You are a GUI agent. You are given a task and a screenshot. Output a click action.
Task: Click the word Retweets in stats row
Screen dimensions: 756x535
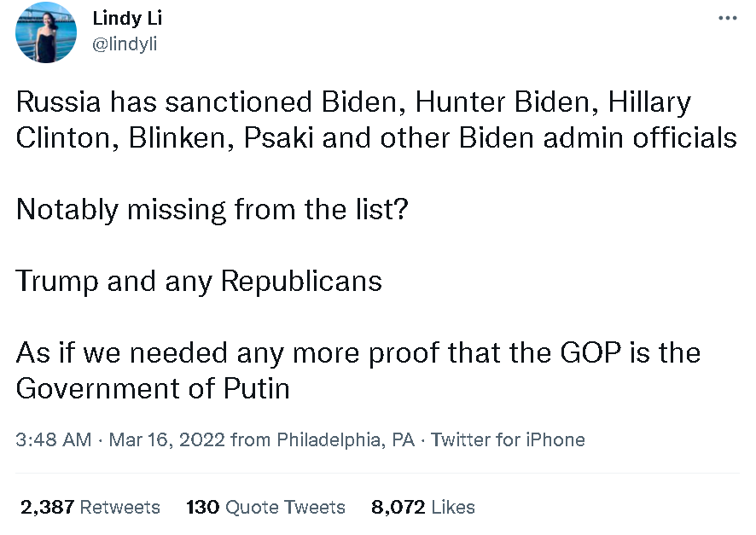(x=120, y=507)
